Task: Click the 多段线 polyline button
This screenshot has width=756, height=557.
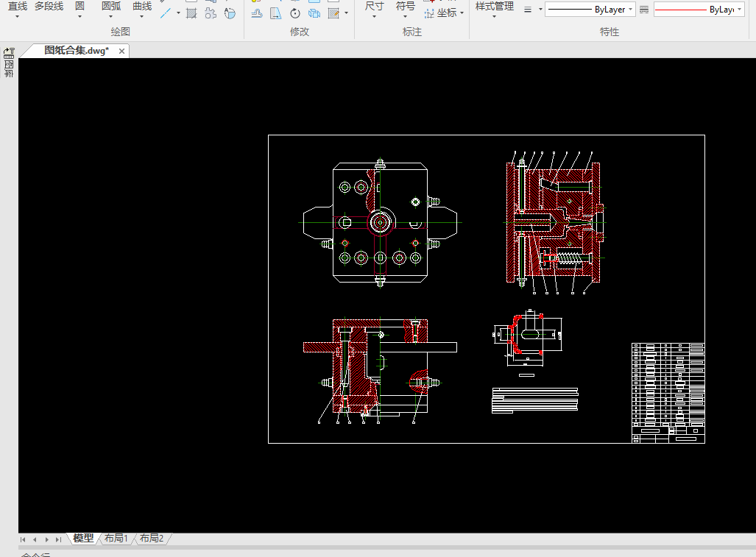Action: (x=49, y=7)
